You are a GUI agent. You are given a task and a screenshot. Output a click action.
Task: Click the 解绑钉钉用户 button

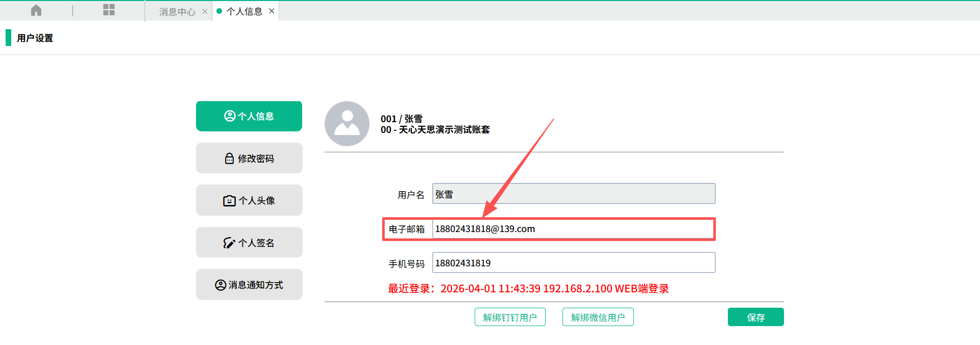click(510, 317)
